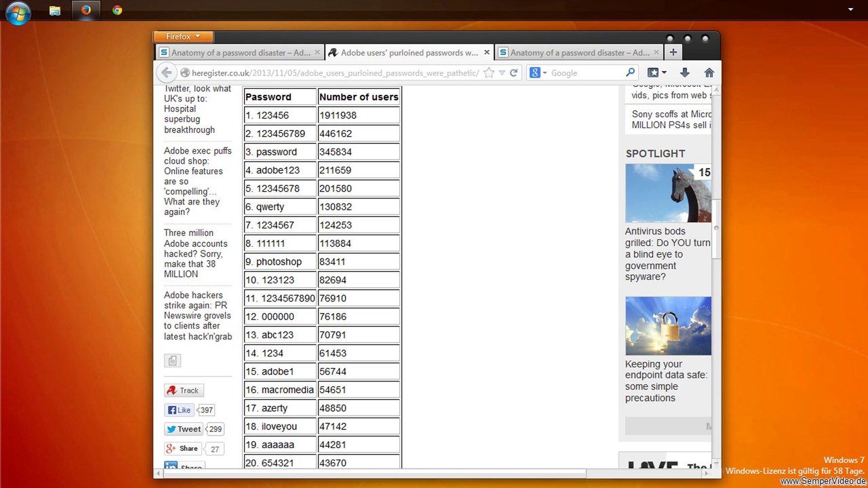The height and width of the screenshot is (488, 868).
Task: Click the Facebook Like button
Action: (180, 410)
